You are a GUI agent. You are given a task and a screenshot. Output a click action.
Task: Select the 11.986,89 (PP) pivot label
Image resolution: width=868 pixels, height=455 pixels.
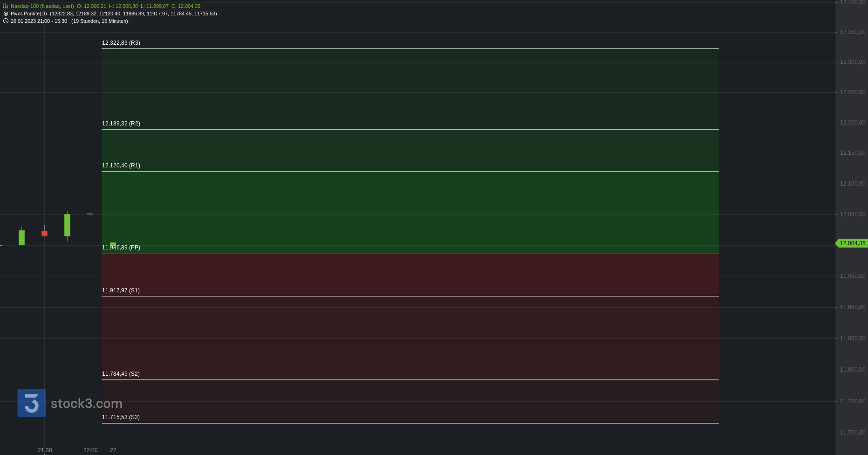coord(121,248)
